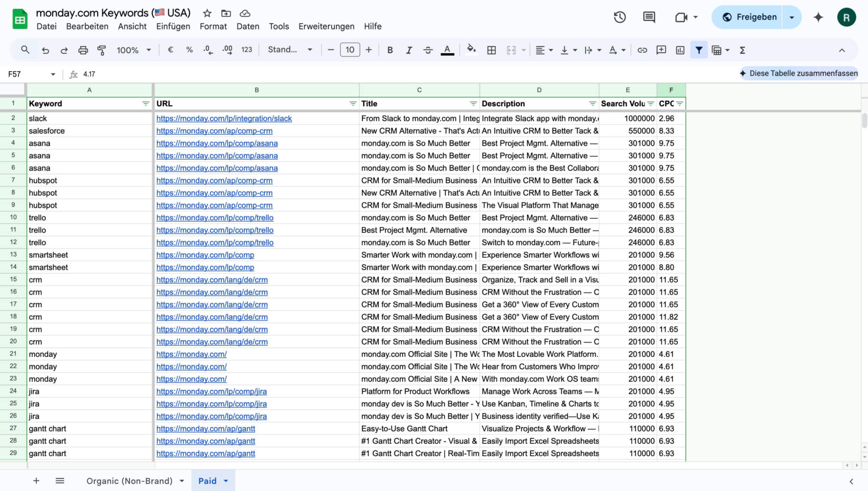Image resolution: width=868 pixels, height=491 pixels.
Task: Select the paint format roller icon
Action: click(102, 50)
